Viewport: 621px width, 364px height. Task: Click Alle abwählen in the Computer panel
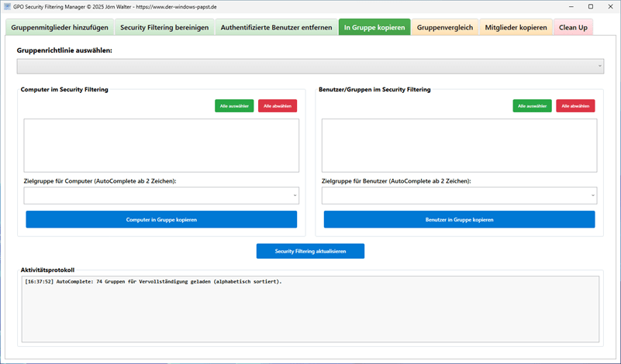pyautogui.click(x=278, y=105)
